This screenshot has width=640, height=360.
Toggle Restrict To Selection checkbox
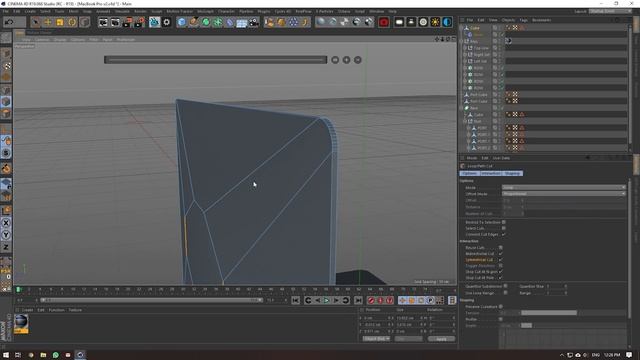(504, 222)
